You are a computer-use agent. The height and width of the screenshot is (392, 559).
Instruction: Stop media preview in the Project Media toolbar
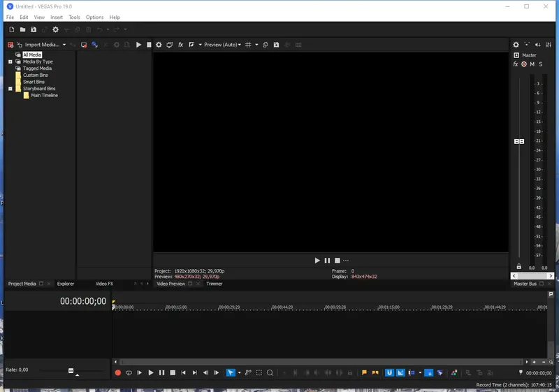[x=149, y=45]
